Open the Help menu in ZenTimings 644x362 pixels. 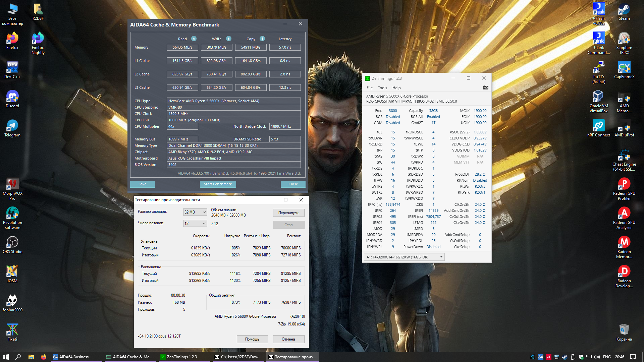(x=396, y=88)
